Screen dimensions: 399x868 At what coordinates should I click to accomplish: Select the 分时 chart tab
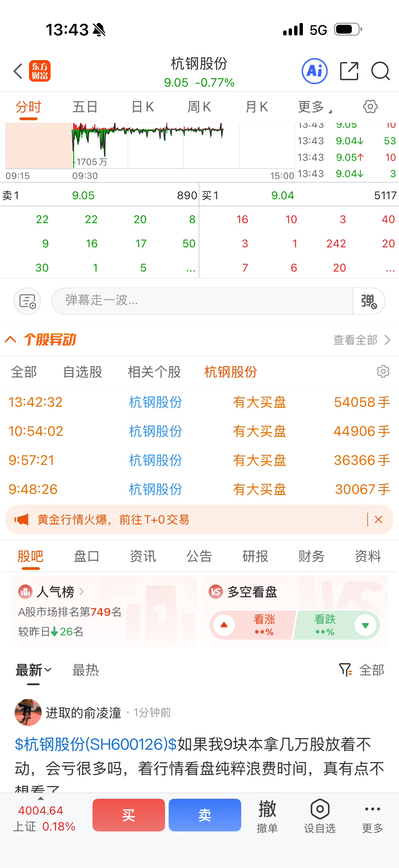coord(28,107)
